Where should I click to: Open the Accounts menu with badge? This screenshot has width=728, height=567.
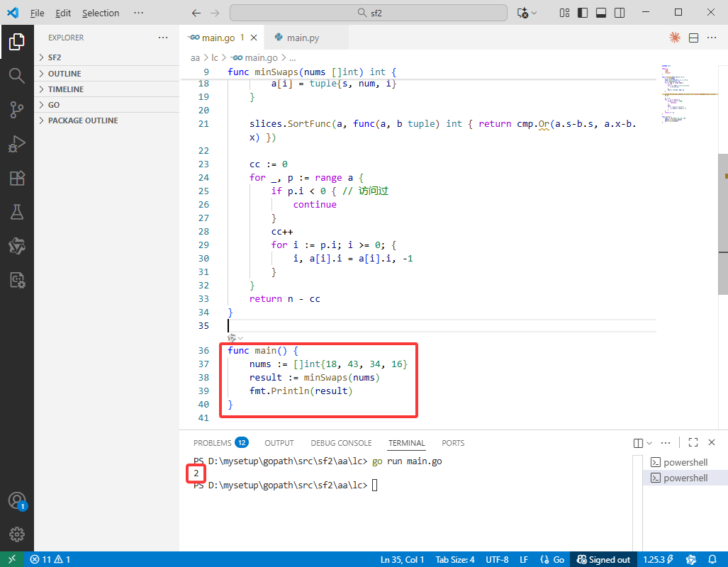[x=18, y=502]
